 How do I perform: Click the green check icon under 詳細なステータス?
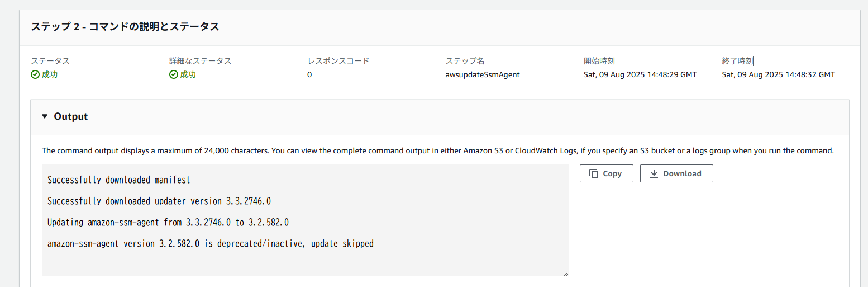tap(174, 74)
